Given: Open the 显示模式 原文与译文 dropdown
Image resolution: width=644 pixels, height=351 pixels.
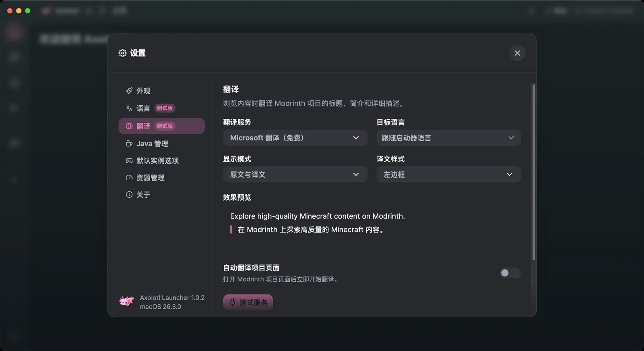Looking at the screenshot, I should click(295, 174).
